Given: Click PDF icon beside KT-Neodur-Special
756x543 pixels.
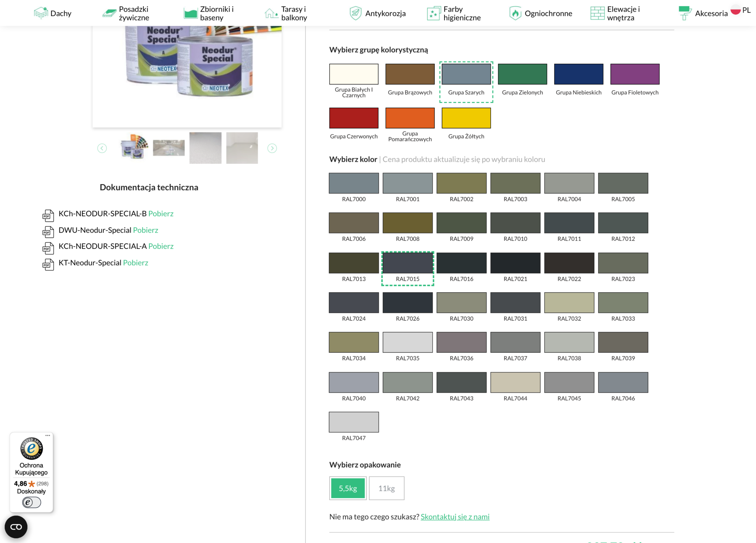Looking at the screenshot, I should [x=48, y=264].
